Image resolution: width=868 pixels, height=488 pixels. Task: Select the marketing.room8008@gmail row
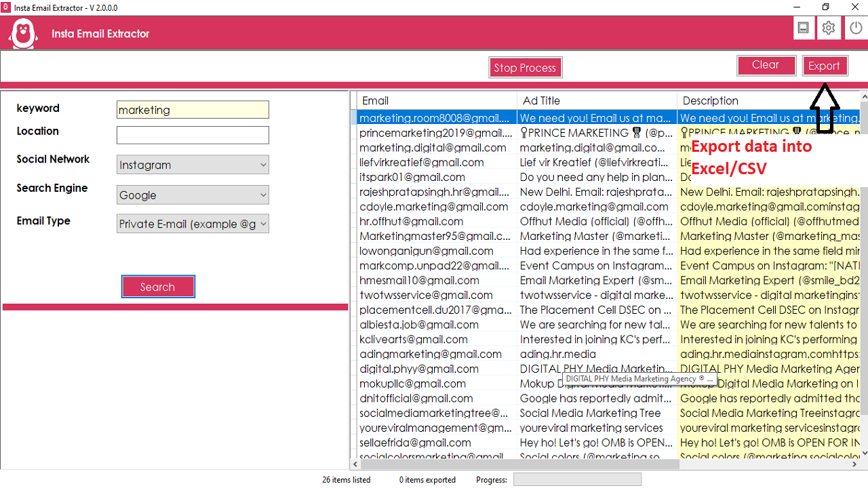point(437,118)
